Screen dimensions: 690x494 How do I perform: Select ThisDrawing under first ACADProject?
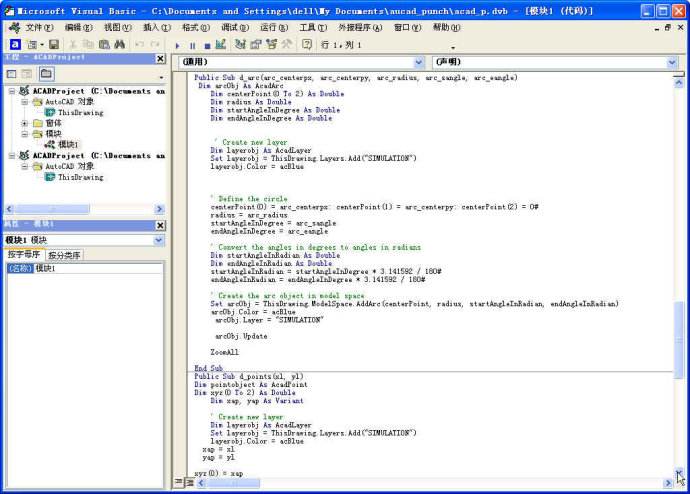(x=81, y=113)
